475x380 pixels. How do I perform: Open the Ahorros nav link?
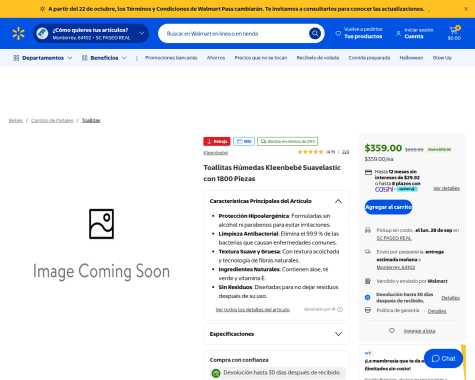216,58
